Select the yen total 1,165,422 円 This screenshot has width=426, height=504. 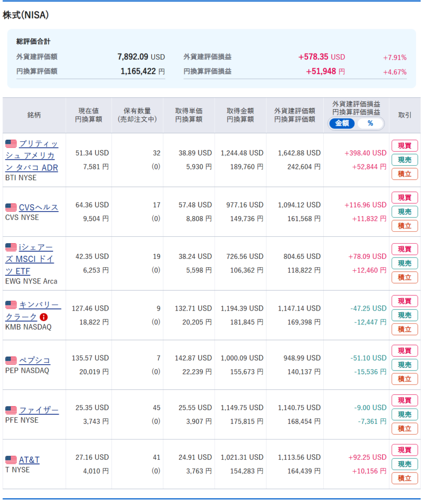(x=143, y=71)
